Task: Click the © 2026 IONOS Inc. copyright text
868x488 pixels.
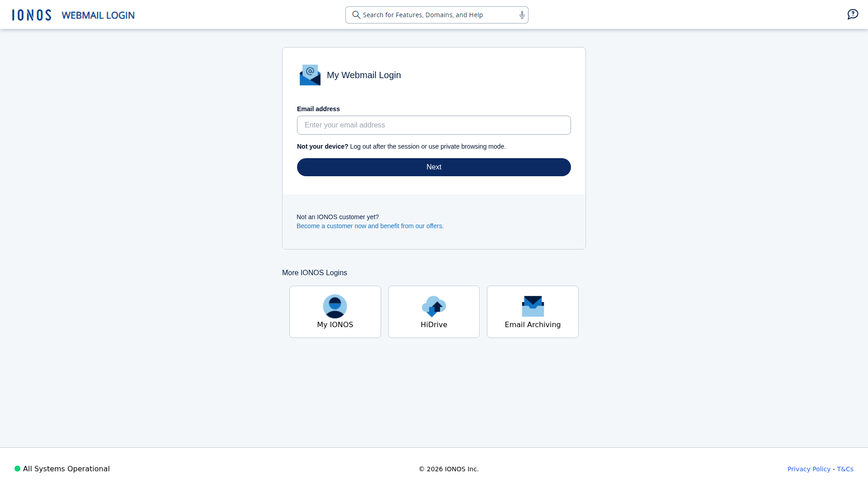Action: pyautogui.click(x=448, y=469)
